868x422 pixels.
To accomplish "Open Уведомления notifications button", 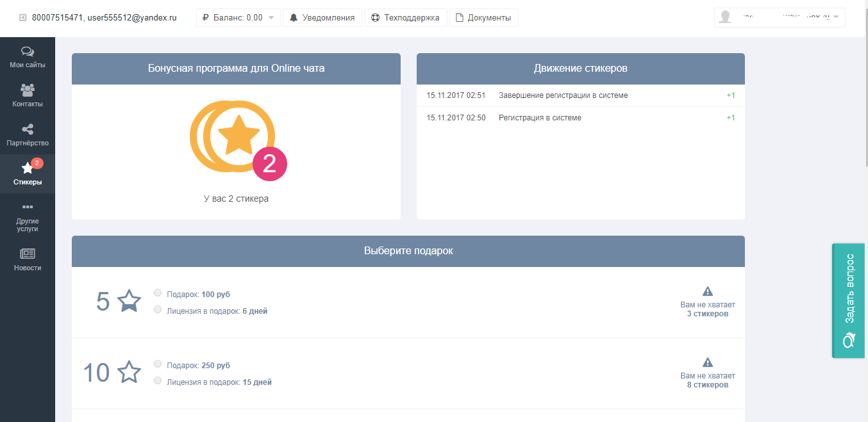I will (x=322, y=18).
